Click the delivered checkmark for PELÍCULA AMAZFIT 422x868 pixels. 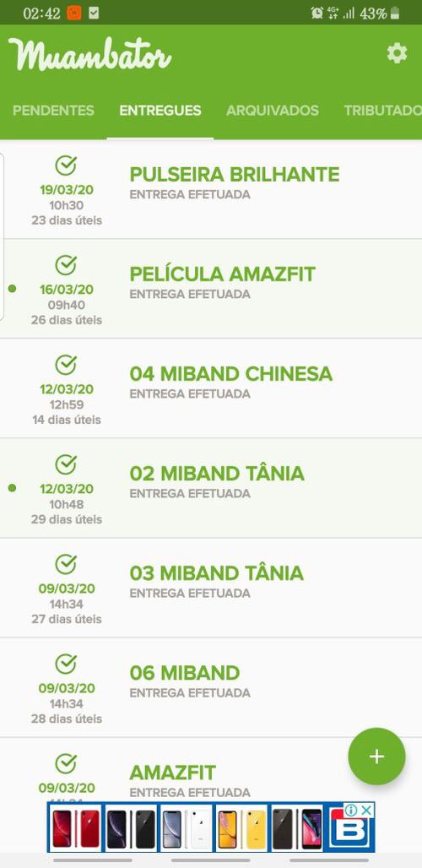click(66, 265)
